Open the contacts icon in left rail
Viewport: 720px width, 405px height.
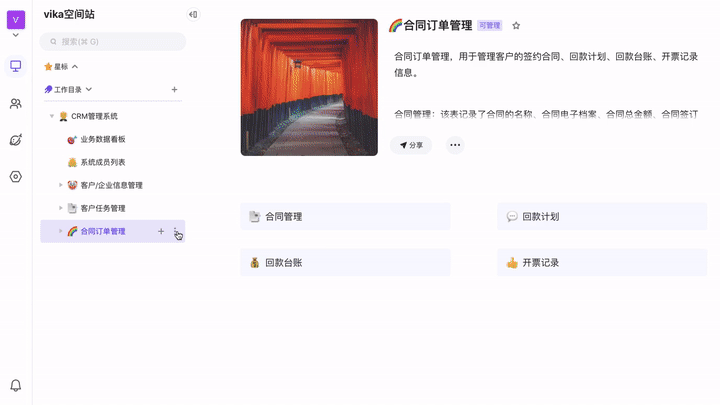(x=15, y=103)
